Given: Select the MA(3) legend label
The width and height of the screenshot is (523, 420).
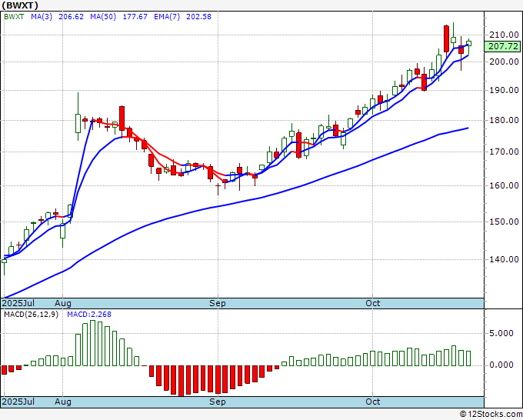Looking at the screenshot, I should [x=42, y=17].
